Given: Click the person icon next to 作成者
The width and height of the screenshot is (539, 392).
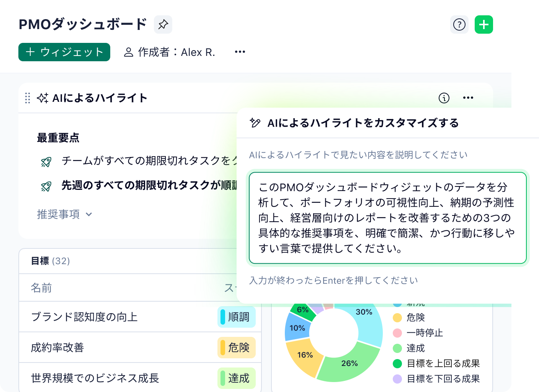Looking at the screenshot, I should 128,52.
